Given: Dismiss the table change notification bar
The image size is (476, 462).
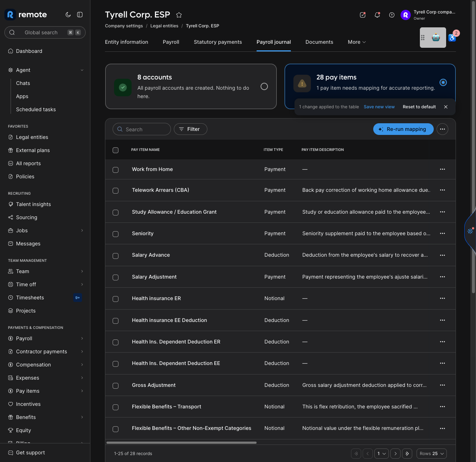Looking at the screenshot, I should (446, 107).
